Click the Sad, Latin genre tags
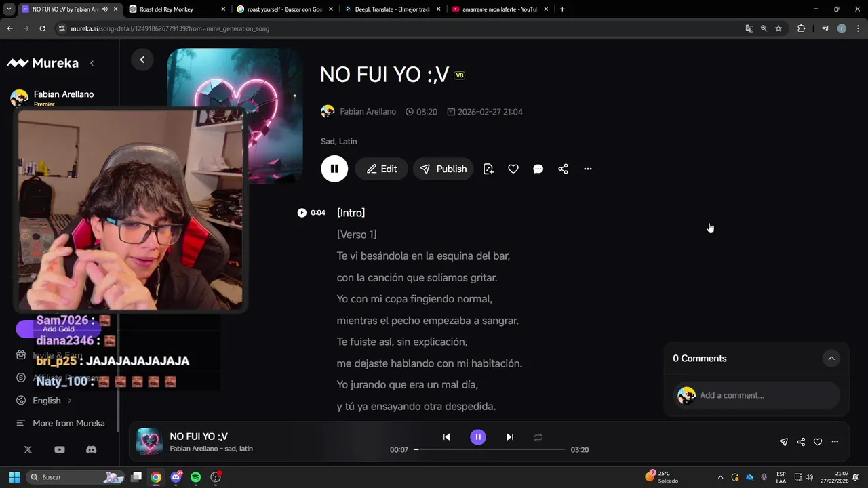 [338, 142]
